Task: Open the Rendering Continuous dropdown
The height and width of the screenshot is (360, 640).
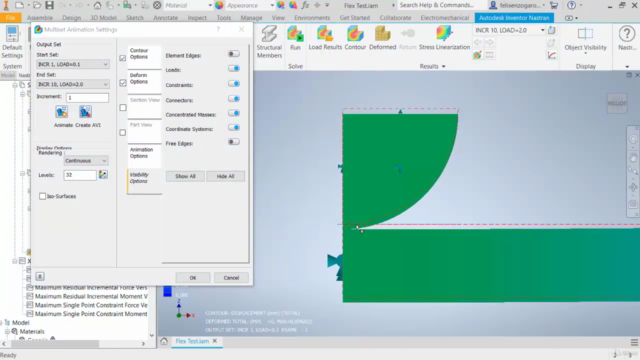Action: pyautogui.click(x=86, y=161)
